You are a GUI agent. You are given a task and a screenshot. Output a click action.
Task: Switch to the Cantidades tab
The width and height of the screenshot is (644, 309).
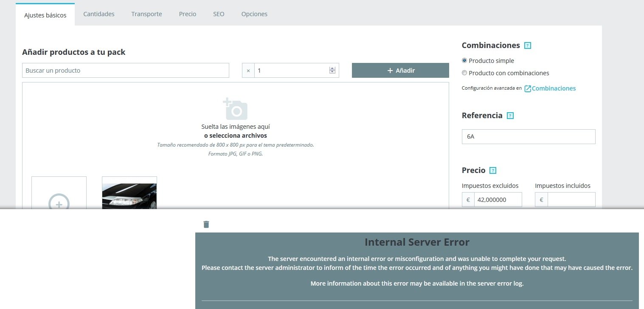coord(99,14)
